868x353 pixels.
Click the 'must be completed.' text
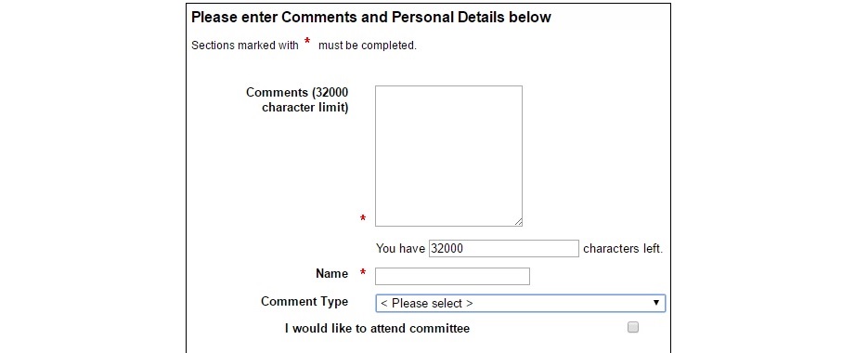click(x=367, y=46)
